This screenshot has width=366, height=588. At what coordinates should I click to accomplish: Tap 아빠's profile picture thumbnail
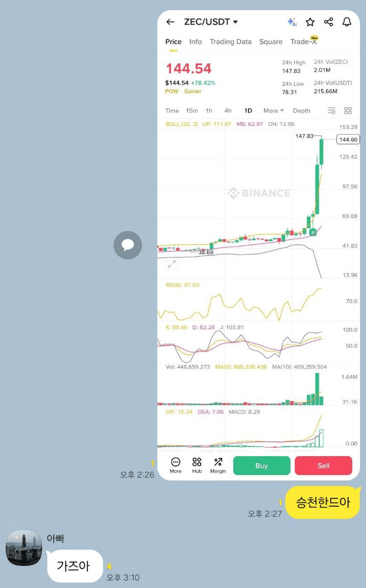click(24, 548)
